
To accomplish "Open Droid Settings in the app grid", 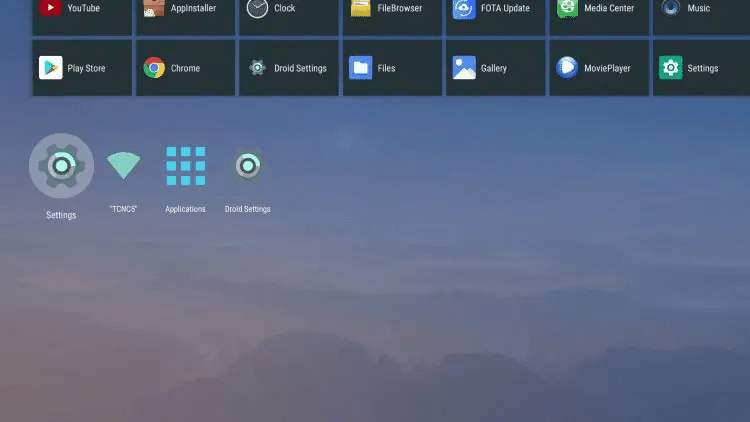I will (x=289, y=68).
